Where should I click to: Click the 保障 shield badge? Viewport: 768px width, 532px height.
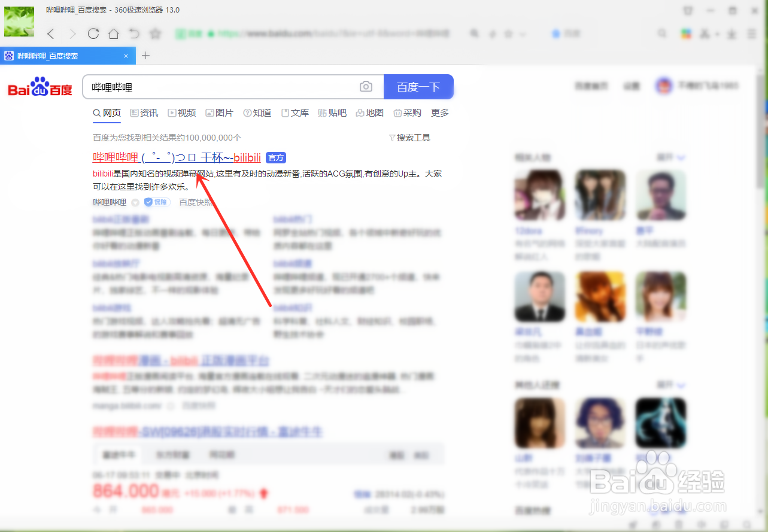[x=157, y=202]
